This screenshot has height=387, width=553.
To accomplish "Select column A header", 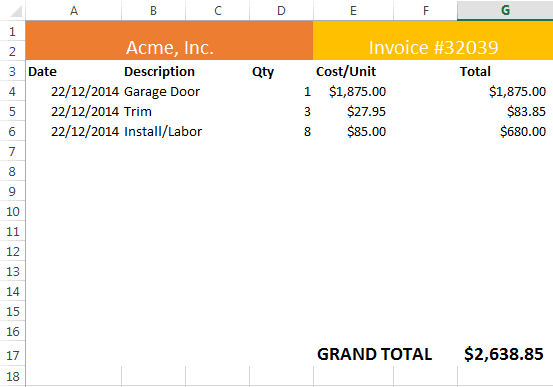I will tap(74, 11).
